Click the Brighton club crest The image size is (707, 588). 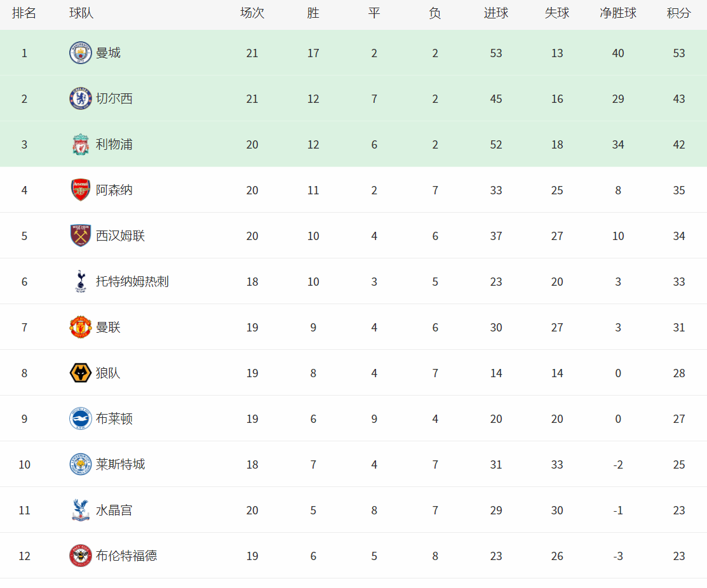pos(81,418)
